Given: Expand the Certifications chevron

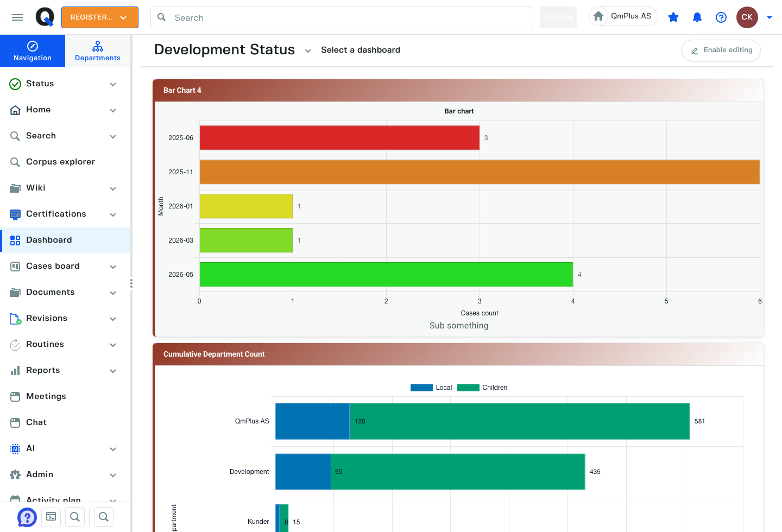Looking at the screenshot, I should (x=113, y=214).
